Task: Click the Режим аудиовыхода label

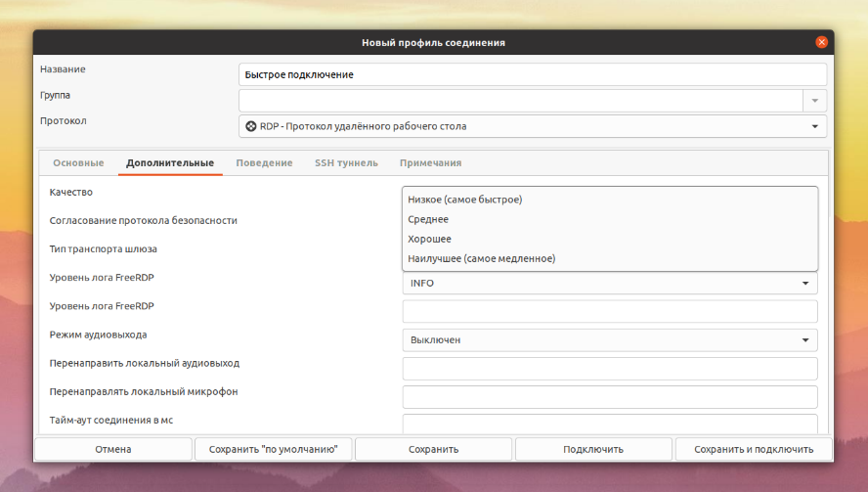Action: click(98, 335)
